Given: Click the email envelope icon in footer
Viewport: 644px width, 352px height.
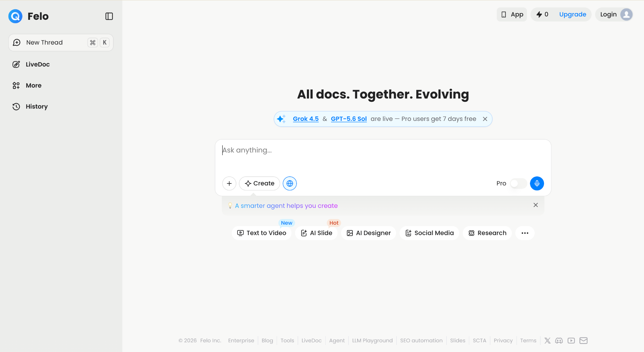Looking at the screenshot, I should [584, 341].
